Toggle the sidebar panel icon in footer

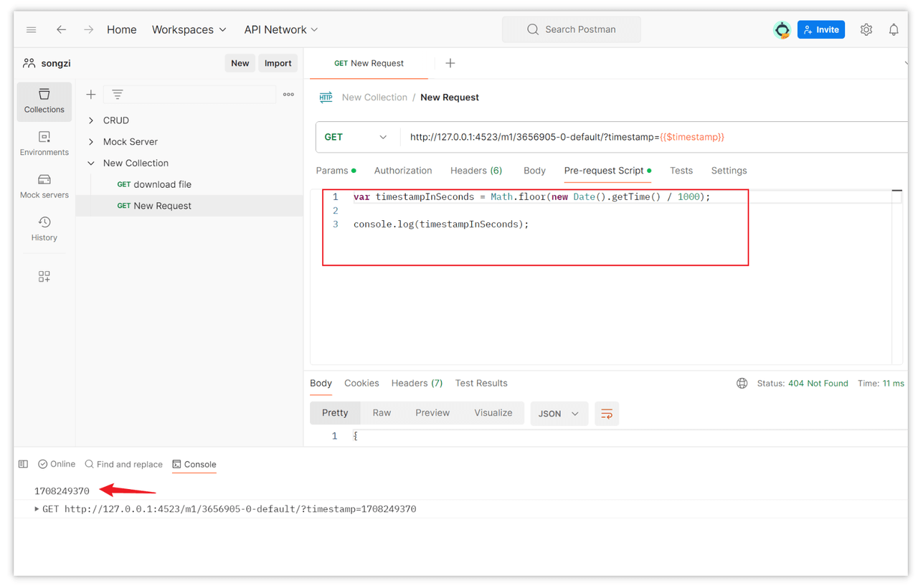coord(23,464)
